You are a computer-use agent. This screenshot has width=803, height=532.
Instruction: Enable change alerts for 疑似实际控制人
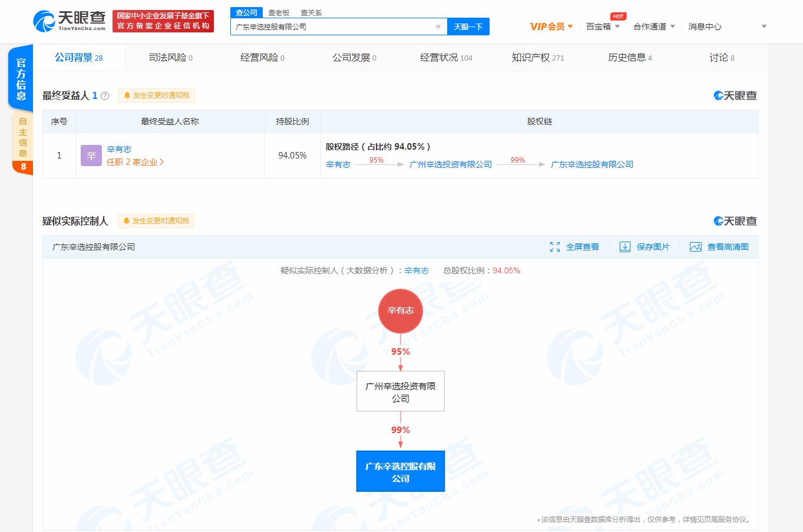156,221
